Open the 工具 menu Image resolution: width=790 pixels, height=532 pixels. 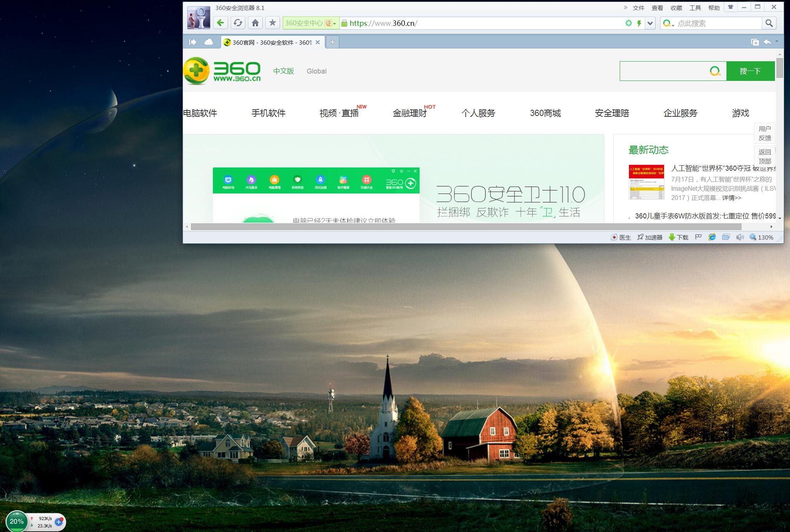[695, 8]
